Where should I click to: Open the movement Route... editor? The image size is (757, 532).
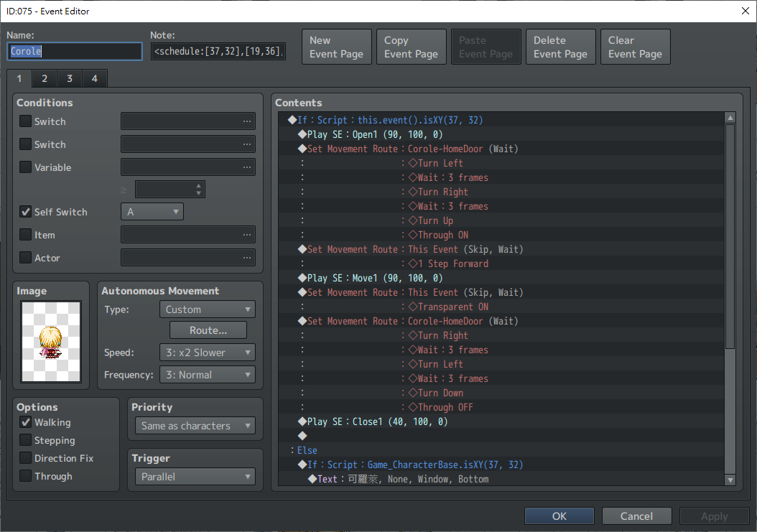click(x=208, y=330)
